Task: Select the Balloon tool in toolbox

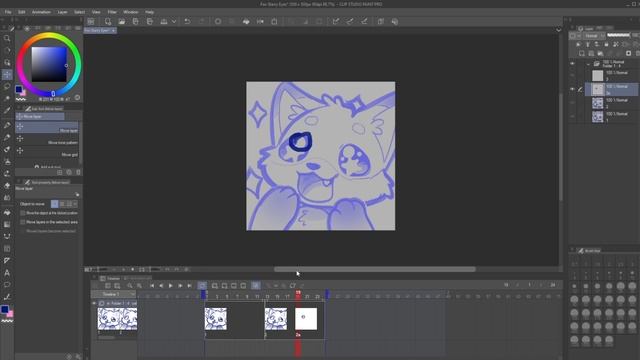Action: tap(7, 284)
